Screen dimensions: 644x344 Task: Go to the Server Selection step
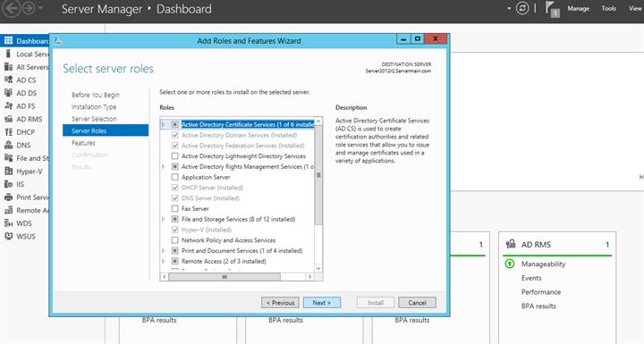coord(94,119)
